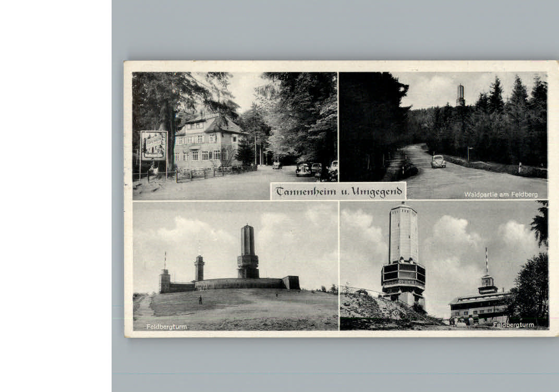Click the blank white area left of postcard

55,196
